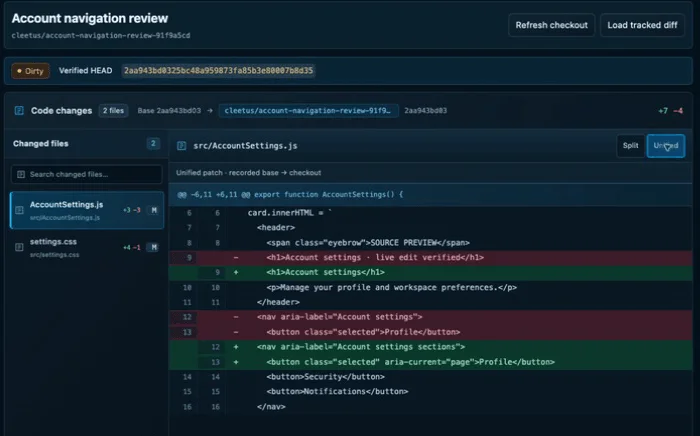700x436 pixels.
Task: Focus the Search changed files field
Action: tap(87, 174)
